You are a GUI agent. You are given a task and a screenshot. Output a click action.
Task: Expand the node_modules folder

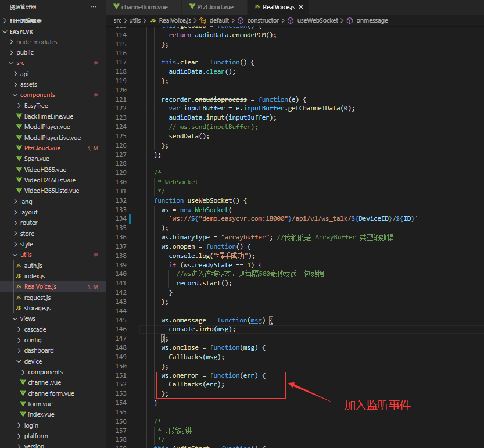[12, 42]
